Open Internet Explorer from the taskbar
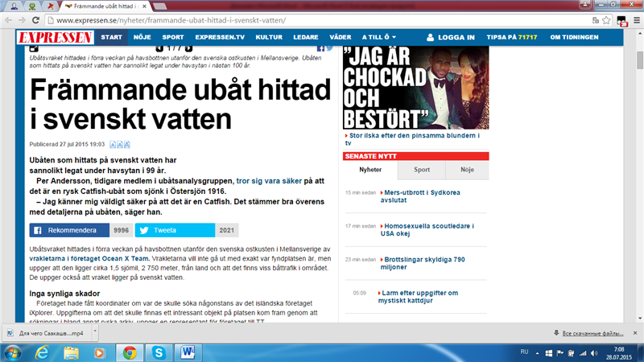The height and width of the screenshot is (362, 644). 39,352
